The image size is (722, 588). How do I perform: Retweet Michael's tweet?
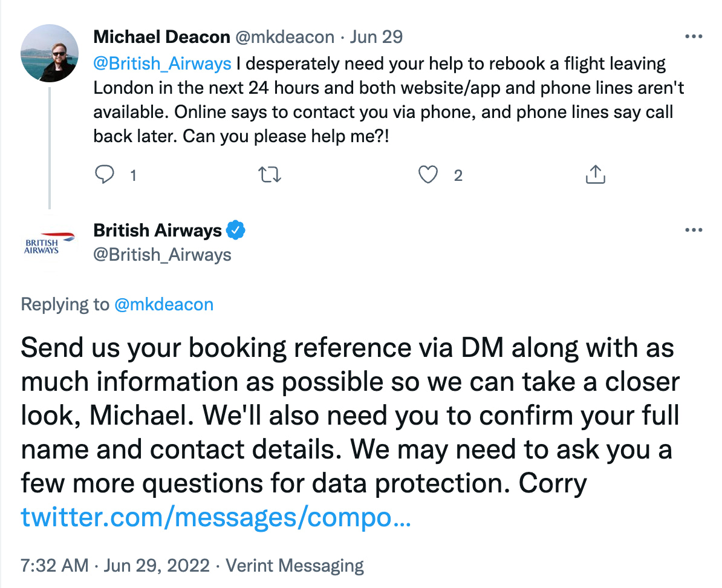[270, 175]
